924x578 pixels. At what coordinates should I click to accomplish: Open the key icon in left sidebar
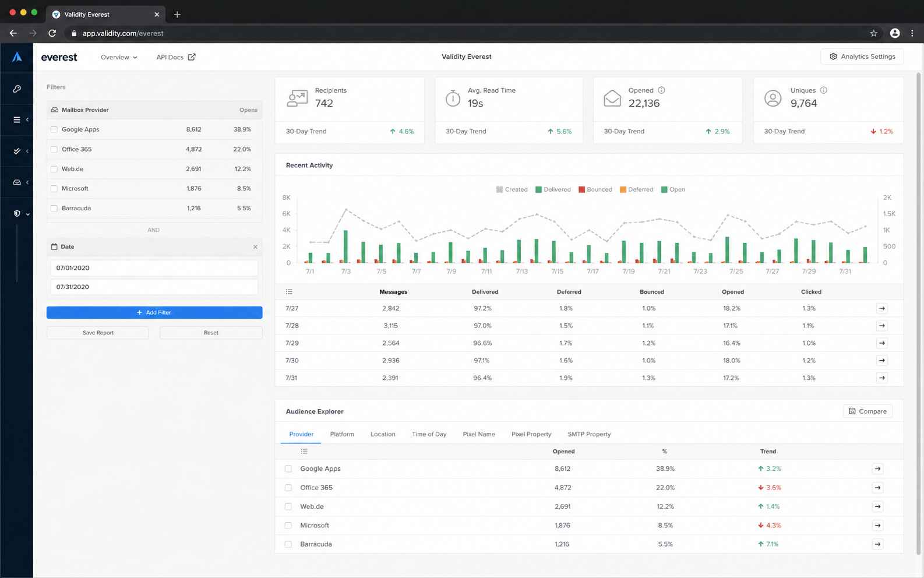tap(17, 89)
